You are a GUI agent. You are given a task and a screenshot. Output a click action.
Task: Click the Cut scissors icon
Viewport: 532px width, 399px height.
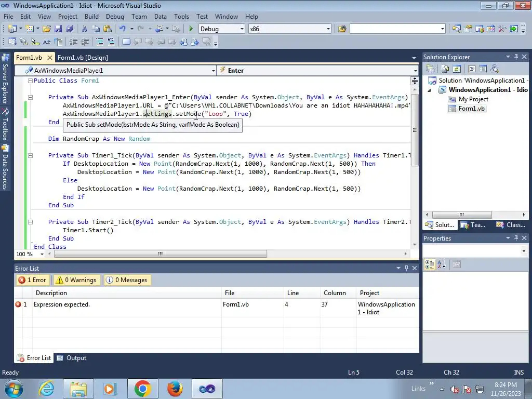point(84,29)
